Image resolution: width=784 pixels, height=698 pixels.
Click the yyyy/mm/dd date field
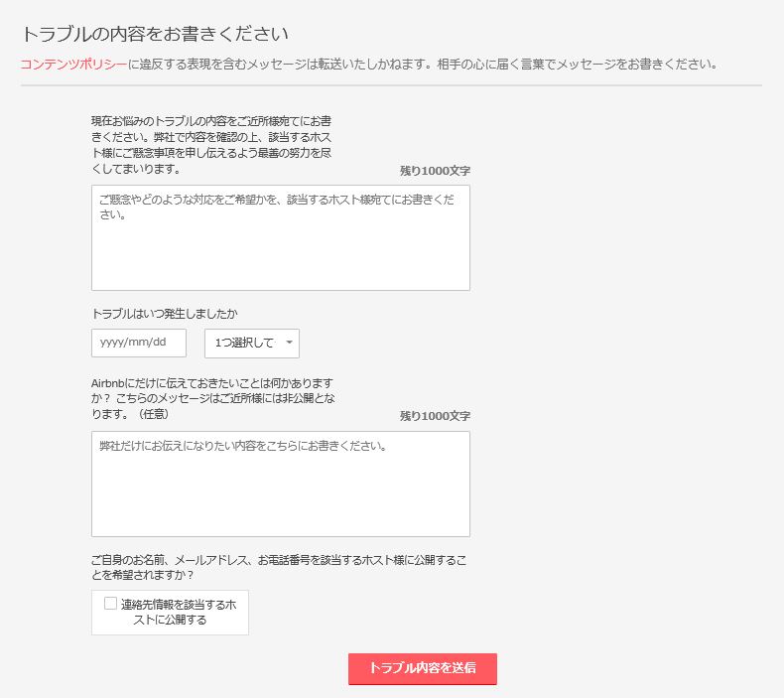(139, 343)
